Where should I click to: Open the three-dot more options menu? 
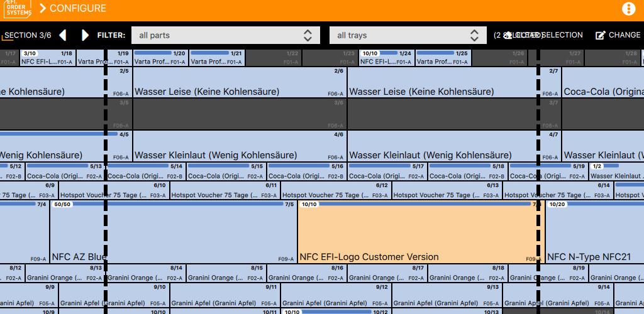pos(628,9)
